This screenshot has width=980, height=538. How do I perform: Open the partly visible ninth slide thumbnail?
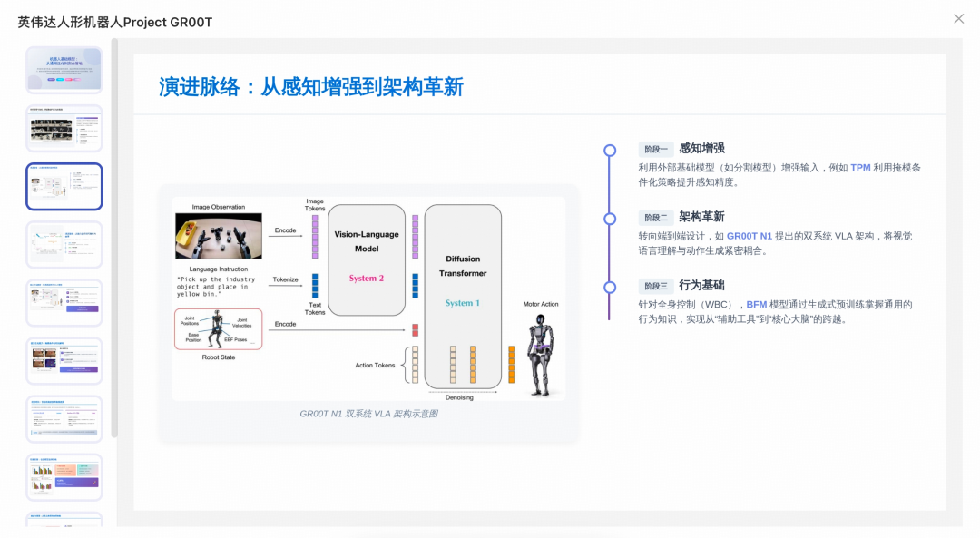coord(64,520)
